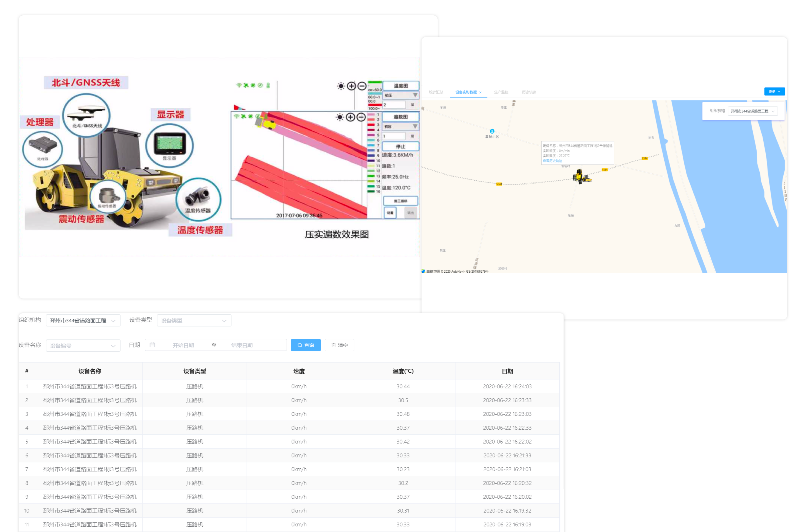799x532 pixels.
Task: Click the 结束日期 end date field
Action: (242, 345)
